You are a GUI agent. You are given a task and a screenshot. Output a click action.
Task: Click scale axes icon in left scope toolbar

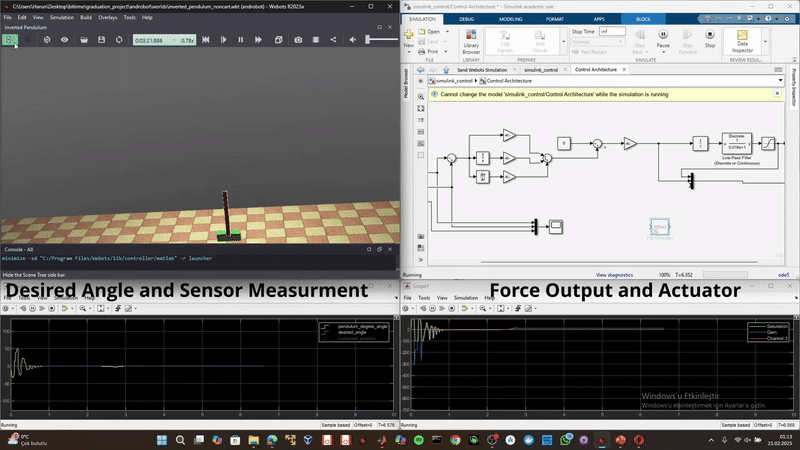coord(101,308)
